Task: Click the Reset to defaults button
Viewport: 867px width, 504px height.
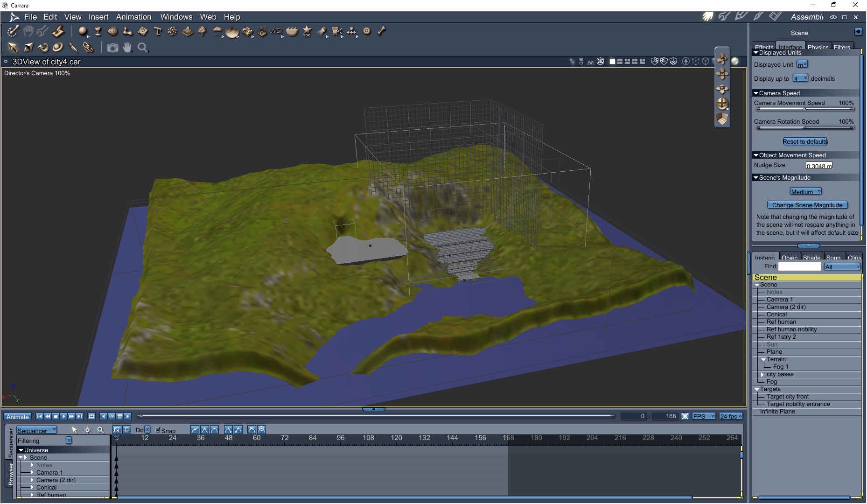Action: (x=805, y=141)
